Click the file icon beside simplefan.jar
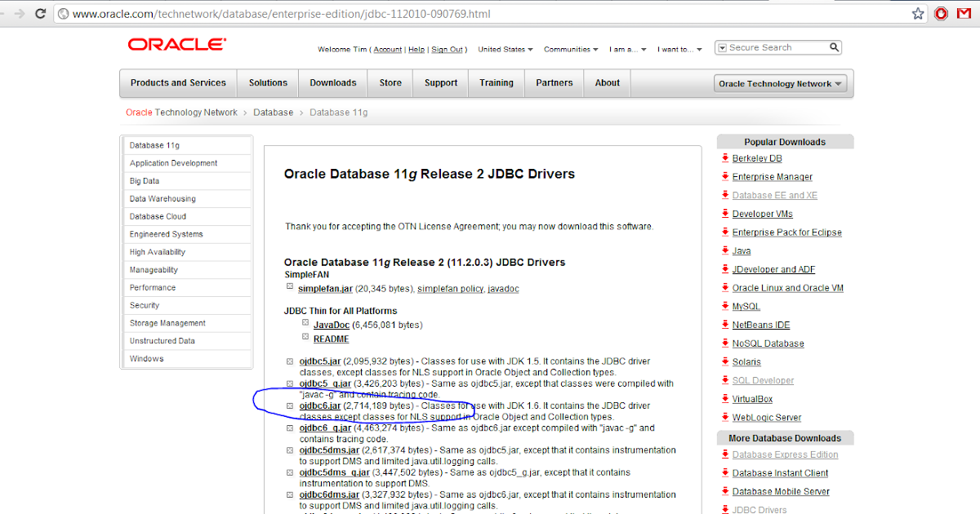Image resolution: width=980 pixels, height=514 pixels. [289, 286]
